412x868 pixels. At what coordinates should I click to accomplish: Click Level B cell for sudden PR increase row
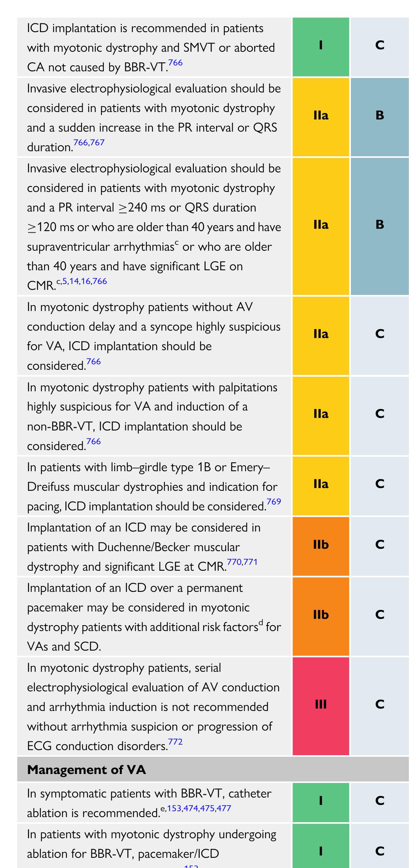coord(379,116)
